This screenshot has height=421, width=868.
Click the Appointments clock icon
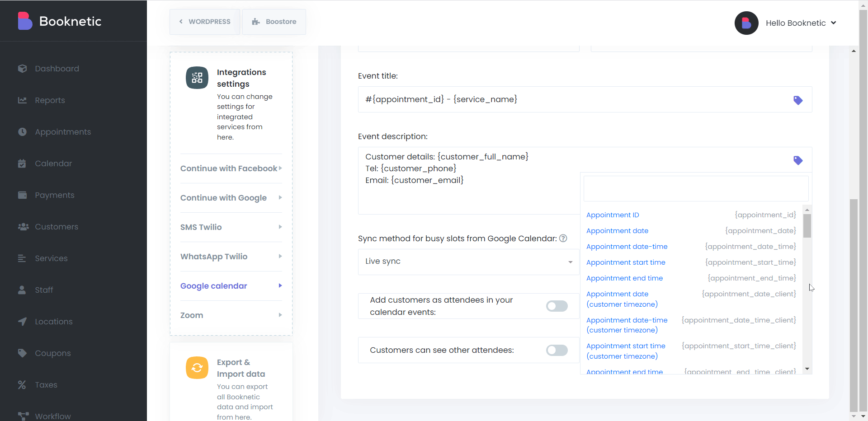pos(22,132)
